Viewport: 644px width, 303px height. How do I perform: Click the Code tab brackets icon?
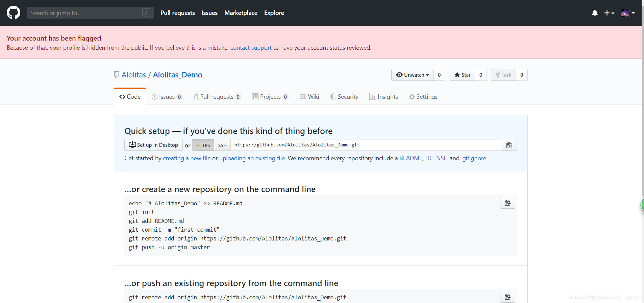pyautogui.click(x=122, y=97)
